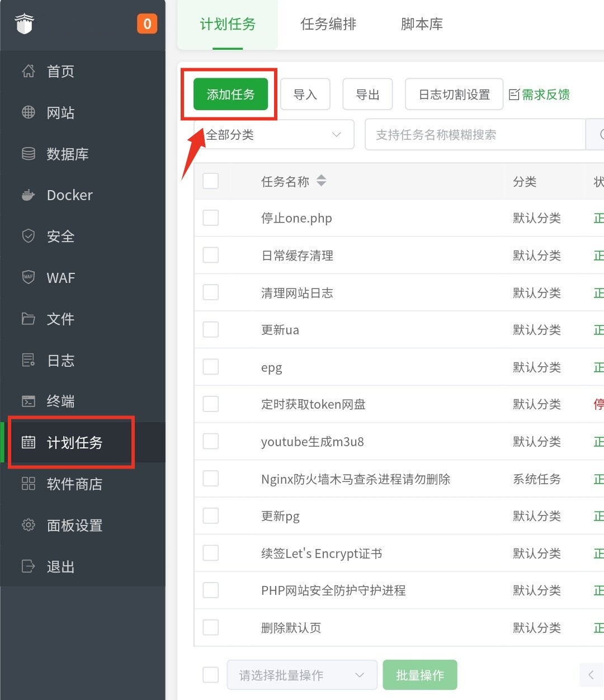Check the box for 停止one.php
The width and height of the screenshot is (604, 700).
click(211, 217)
